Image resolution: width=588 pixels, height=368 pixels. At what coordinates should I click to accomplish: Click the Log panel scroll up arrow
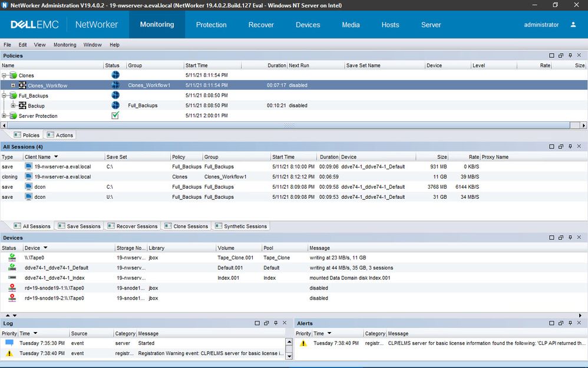pos(289,341)
